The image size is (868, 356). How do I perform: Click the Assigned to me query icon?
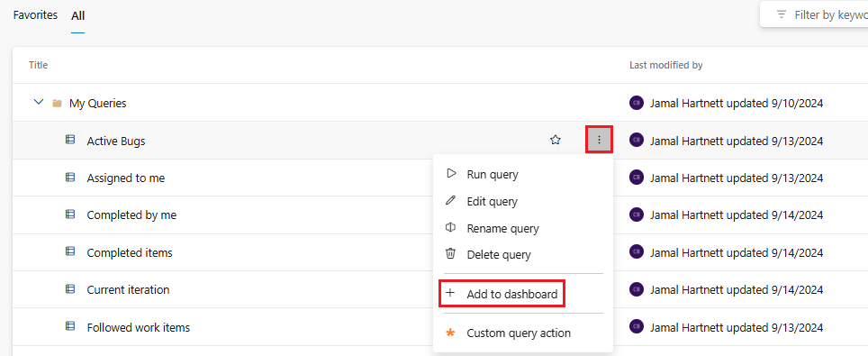70,178
